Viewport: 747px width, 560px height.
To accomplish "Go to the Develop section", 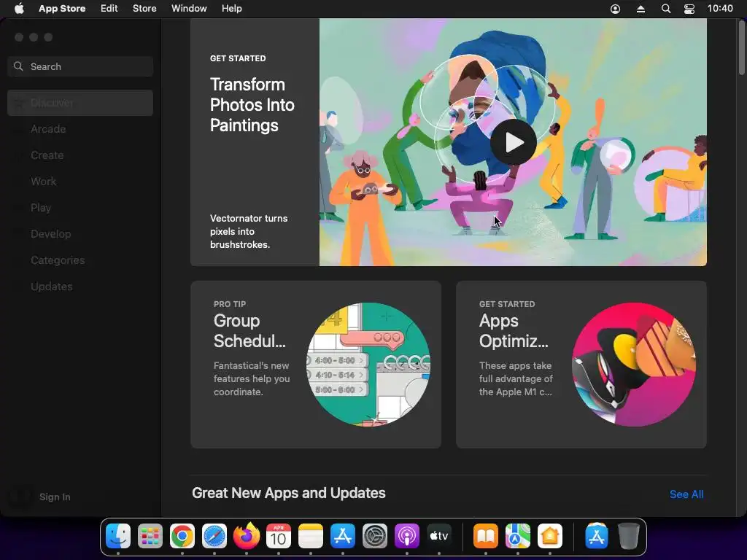I will coord(80,234).
